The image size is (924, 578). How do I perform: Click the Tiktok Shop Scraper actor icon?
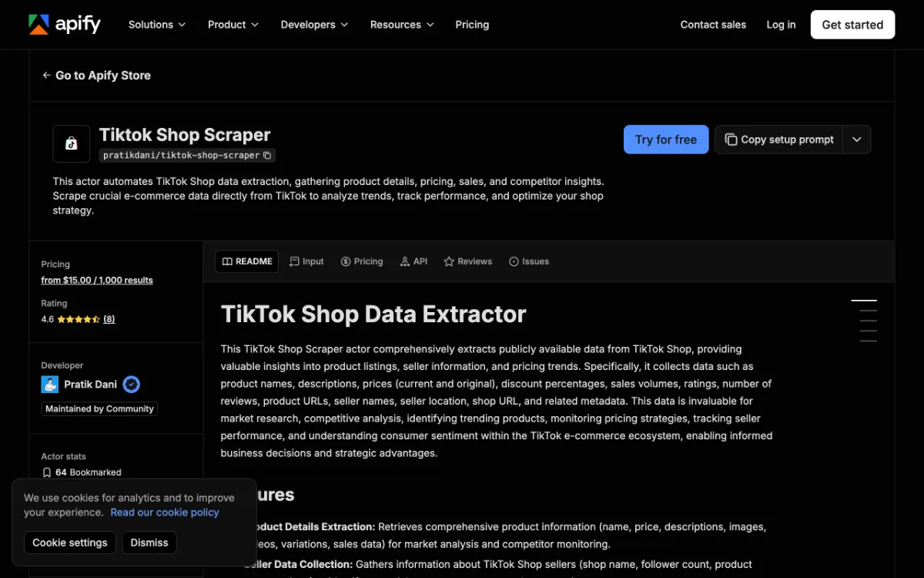[x=72, y=143]
